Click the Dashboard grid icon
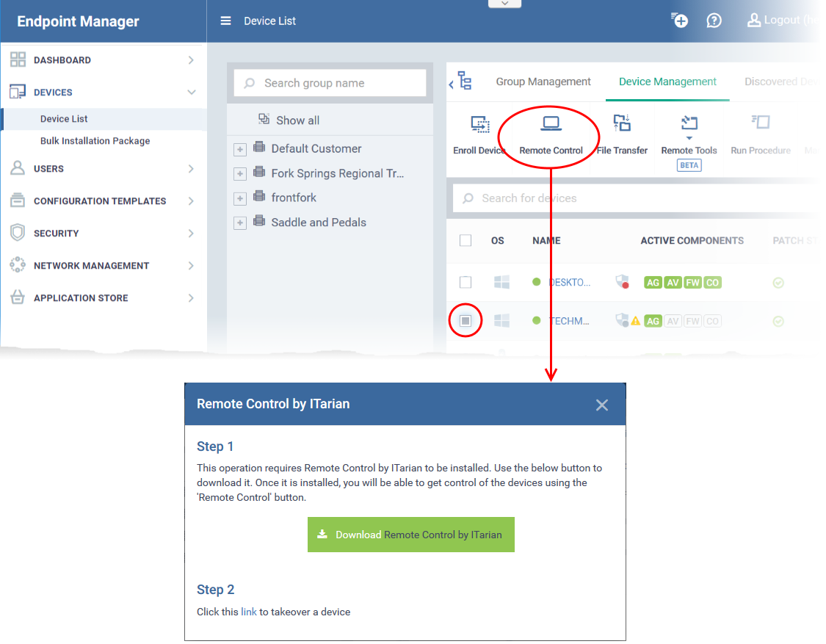Screen dimensions: 826x644 tap(18, 59)
